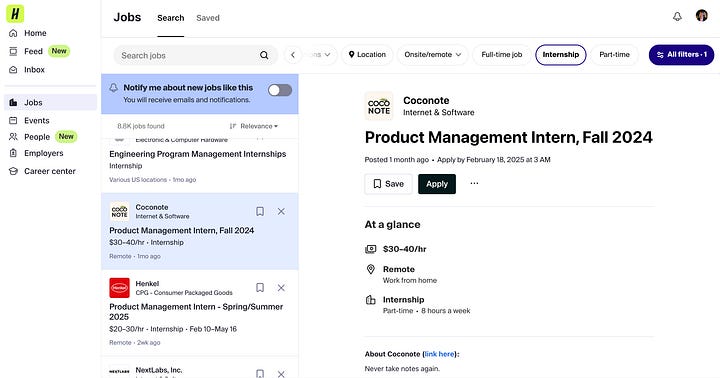Expand the partially hidden filter dropdown
This screenshot has height=378, width=720.
coord(320,55)
